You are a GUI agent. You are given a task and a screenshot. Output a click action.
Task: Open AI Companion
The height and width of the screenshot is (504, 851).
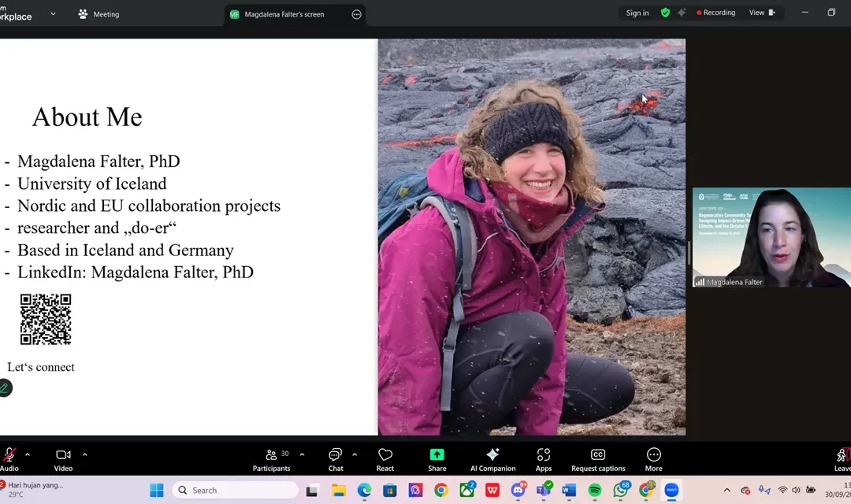pyautogui.click(x=492, y=458)
